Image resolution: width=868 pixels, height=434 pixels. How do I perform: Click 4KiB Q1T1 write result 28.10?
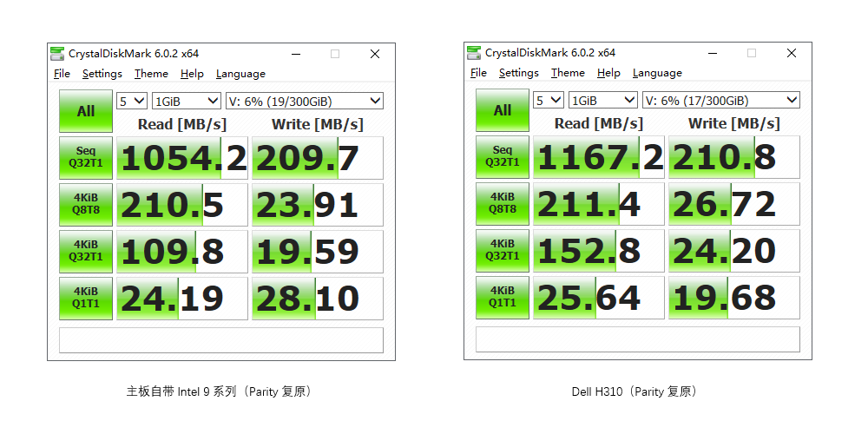[317, 299]
